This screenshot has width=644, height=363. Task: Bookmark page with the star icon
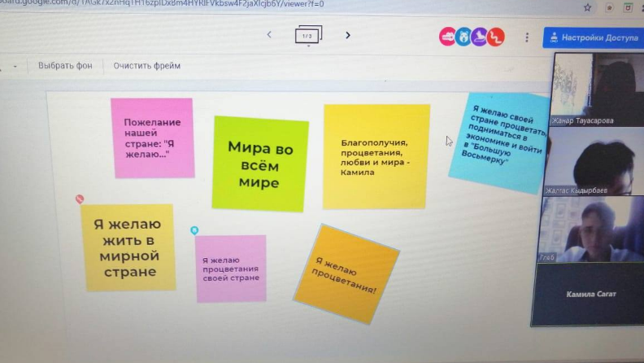tap(587, 7)
